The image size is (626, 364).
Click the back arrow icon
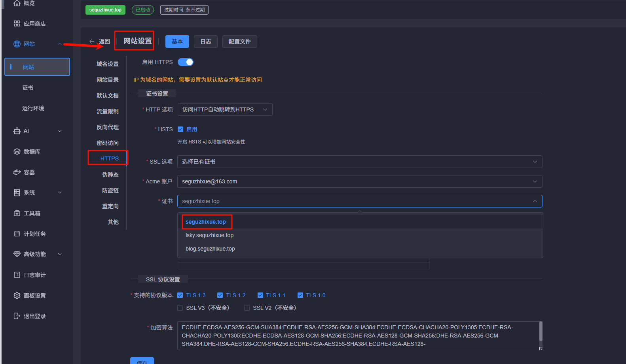(x=92, y=41)
